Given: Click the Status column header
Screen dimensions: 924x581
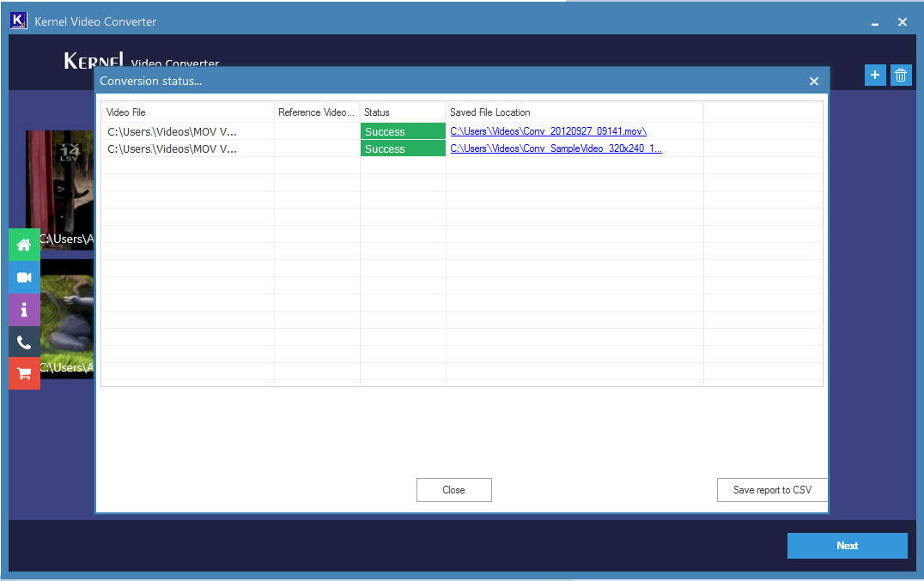Looking at the screenshot, I should pyautogui.click(x=403, y=112).
